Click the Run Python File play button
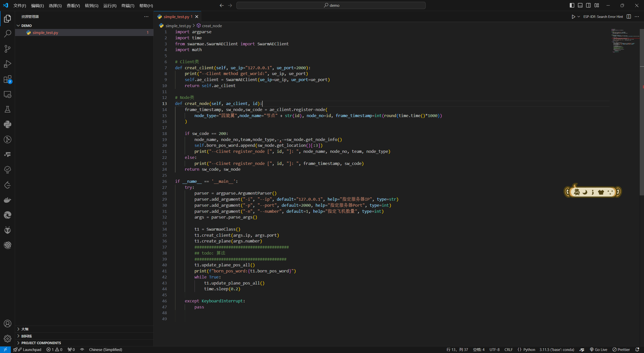Screen dimensions: 644x353 pyautogui.click(x=573, y=17)
